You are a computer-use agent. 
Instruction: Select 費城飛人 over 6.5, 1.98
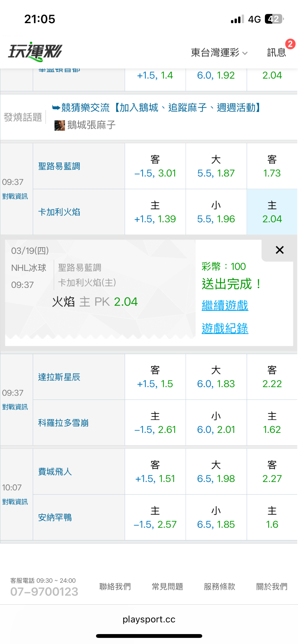(x=216, y=472)
